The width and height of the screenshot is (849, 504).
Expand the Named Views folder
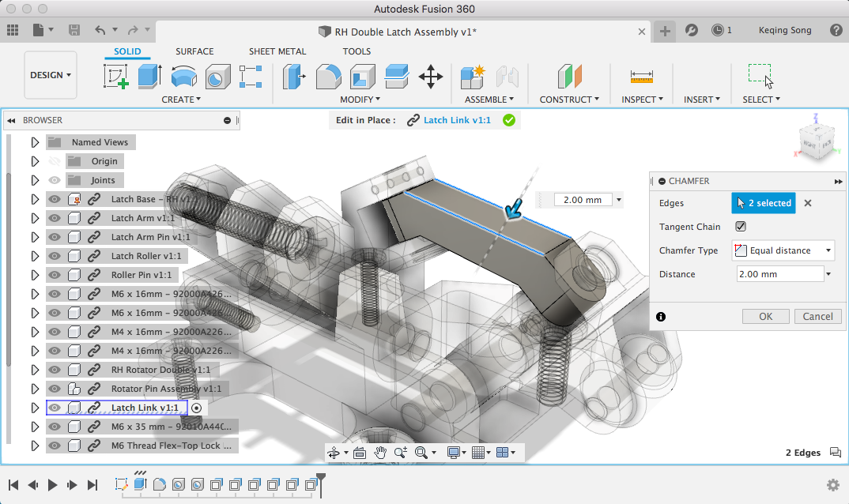(x=34, y=142)
